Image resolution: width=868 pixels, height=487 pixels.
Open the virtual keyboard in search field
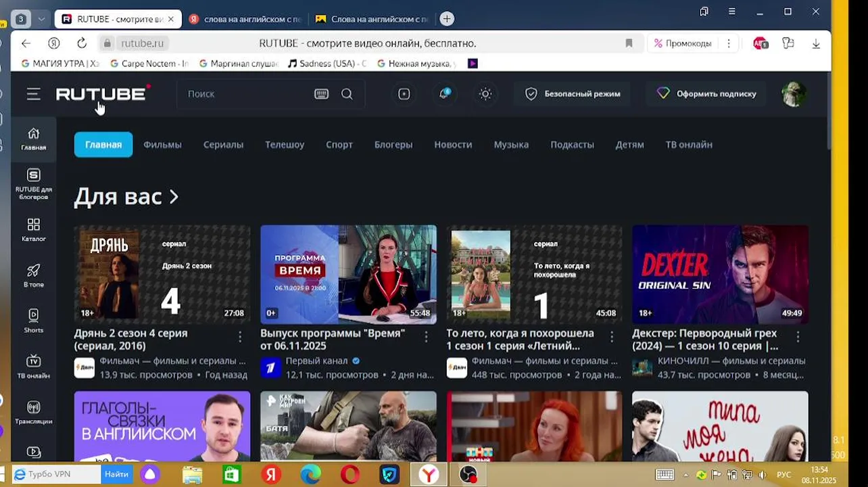click(322, 94)
